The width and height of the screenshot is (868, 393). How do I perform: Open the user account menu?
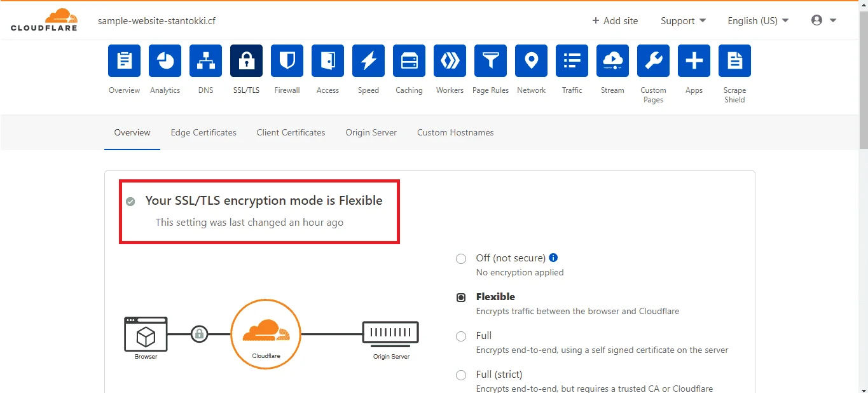(x=823, y=20)
